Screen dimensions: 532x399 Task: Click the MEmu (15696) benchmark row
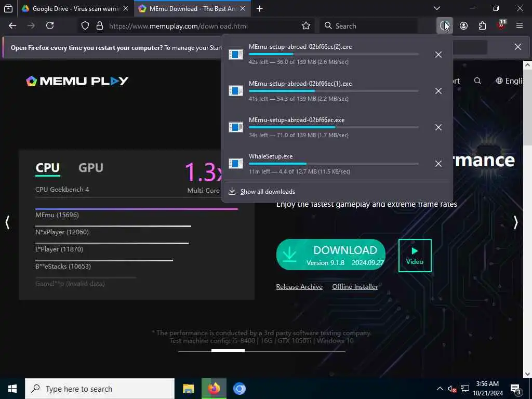[x=137, y=213]
